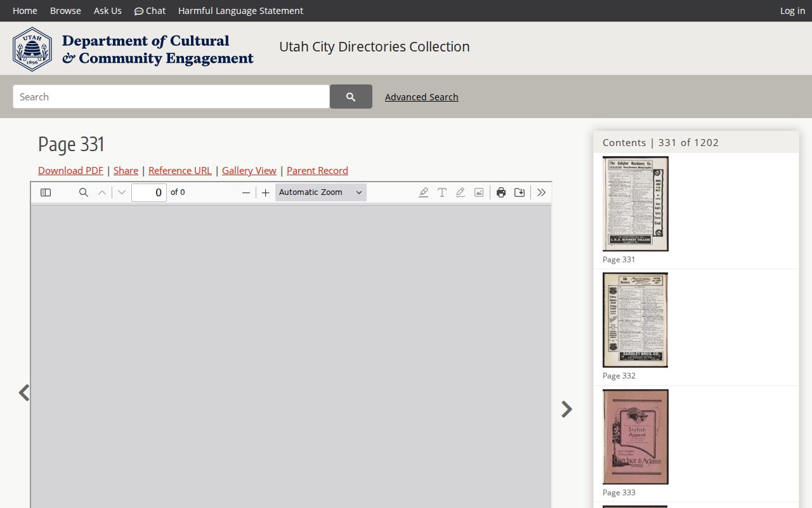Toggle the PDF viewer sidebar
Image resolution: width=812 pixels, height=508 pixels.
46,192
